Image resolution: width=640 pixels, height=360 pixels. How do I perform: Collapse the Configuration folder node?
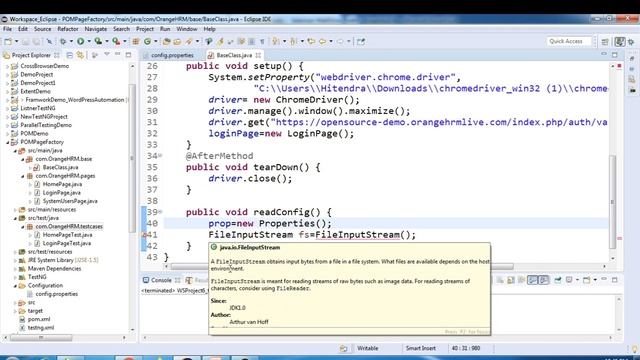16,286
